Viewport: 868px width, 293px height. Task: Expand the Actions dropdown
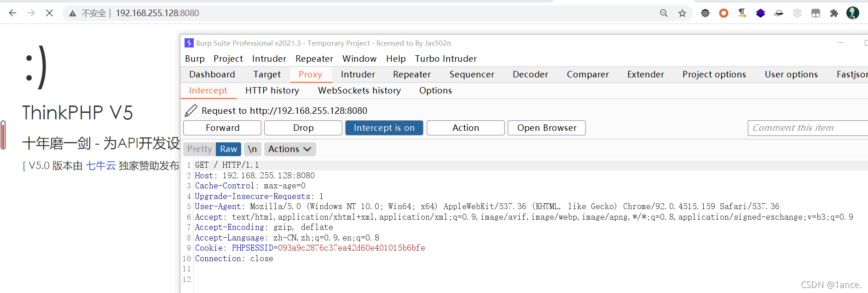(x=290, y=149)
